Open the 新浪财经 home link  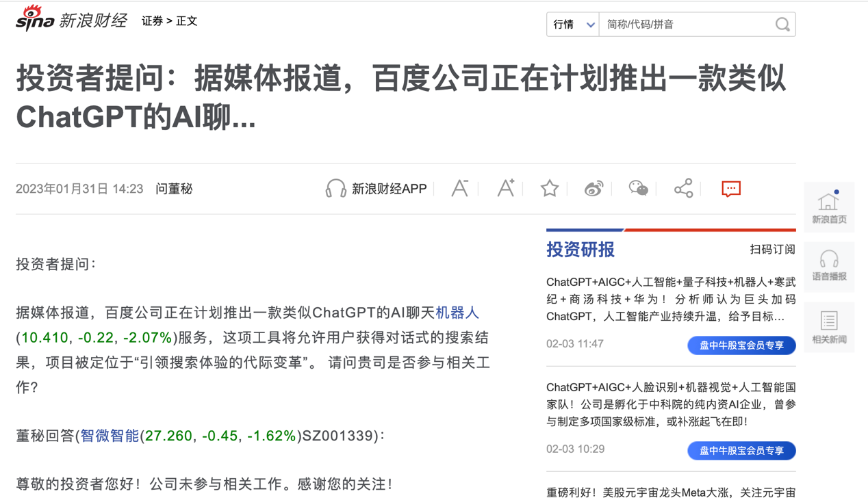[x=92, y=21]
